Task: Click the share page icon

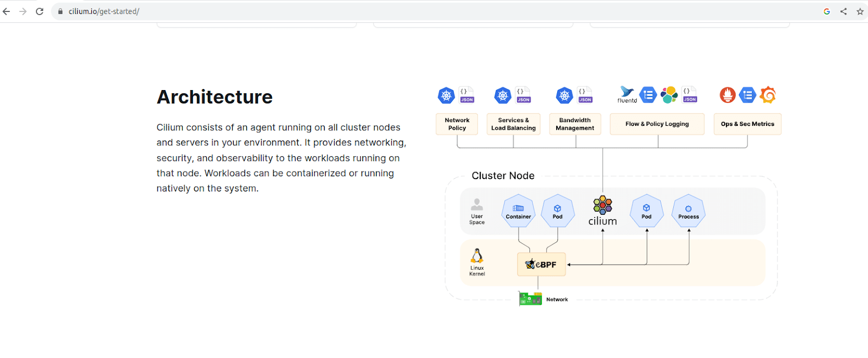Action: point(844,11)
